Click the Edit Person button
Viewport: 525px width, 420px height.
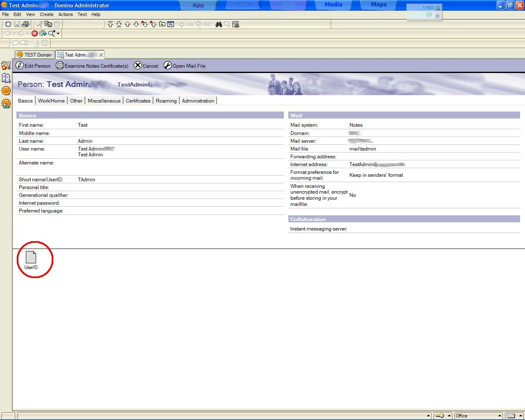(x=33, y=66)
